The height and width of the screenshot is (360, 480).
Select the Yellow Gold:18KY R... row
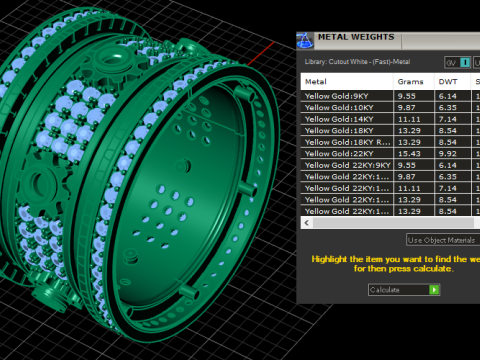pos(390,142)
